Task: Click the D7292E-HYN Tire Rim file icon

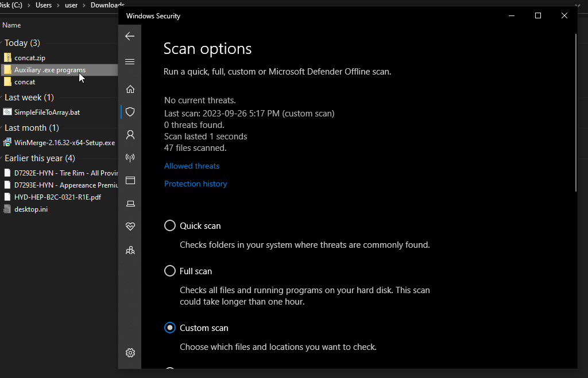Action: coord(7,173)
